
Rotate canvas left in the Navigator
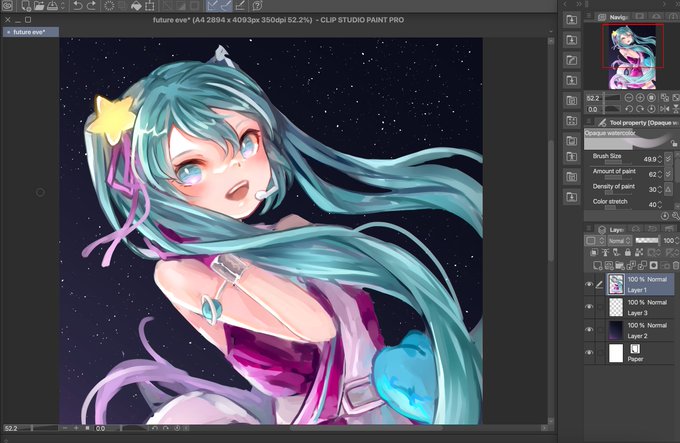point(629,109)
